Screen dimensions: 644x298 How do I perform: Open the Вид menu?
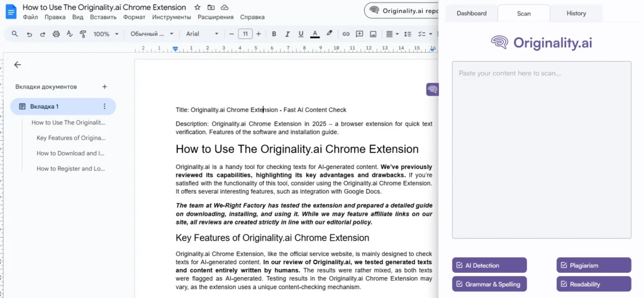tap(77, 17)
